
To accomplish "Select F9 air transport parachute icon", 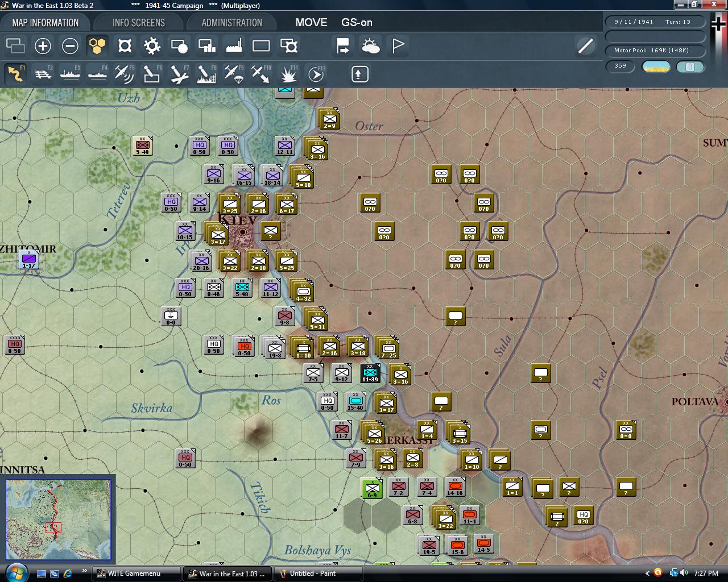I will (x=234, y=74).
